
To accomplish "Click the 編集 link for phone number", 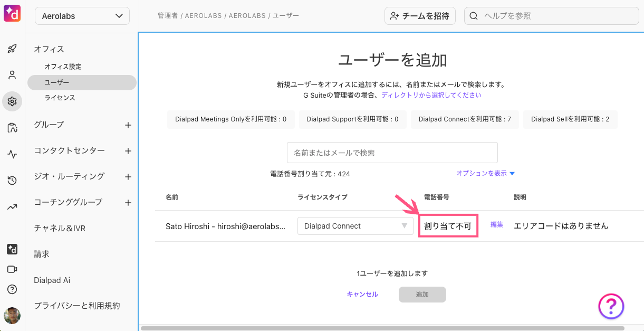I will coord(497,224).
